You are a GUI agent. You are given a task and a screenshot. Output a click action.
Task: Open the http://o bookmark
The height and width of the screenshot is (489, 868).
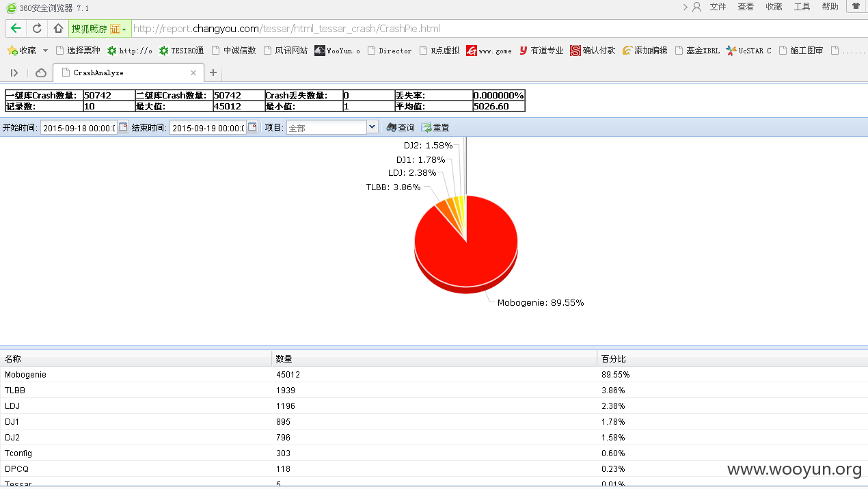(x=129, y=51)
